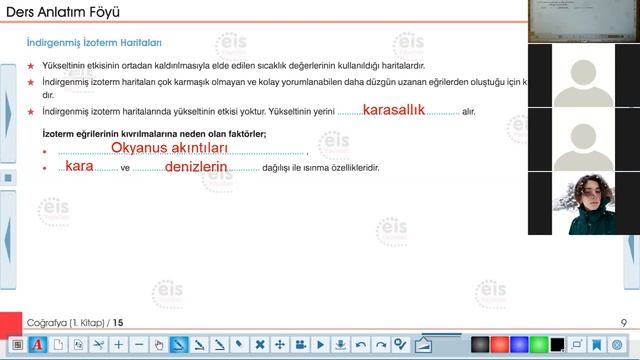Open the pen thickness selector

tap(423, 345)
